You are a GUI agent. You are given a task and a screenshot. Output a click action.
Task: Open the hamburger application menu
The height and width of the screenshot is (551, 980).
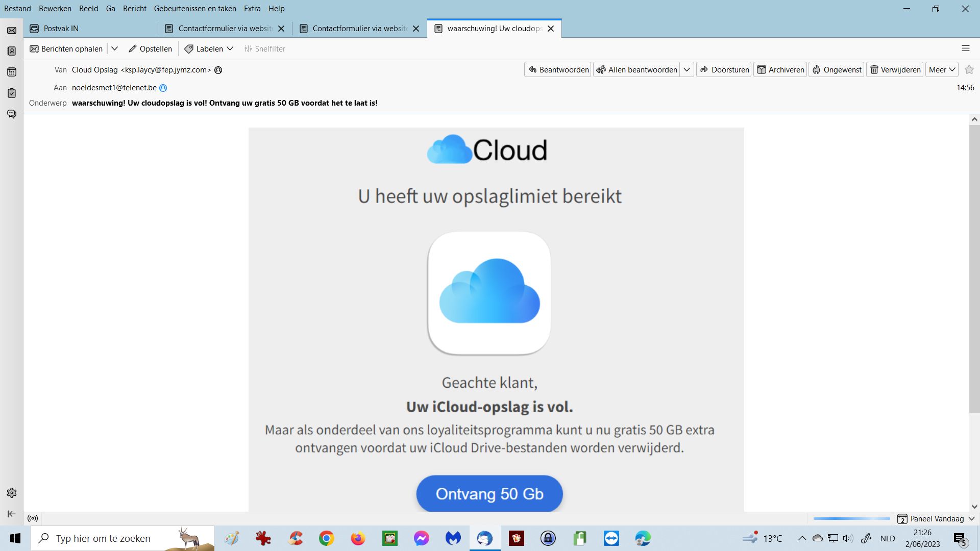(965, 48)
